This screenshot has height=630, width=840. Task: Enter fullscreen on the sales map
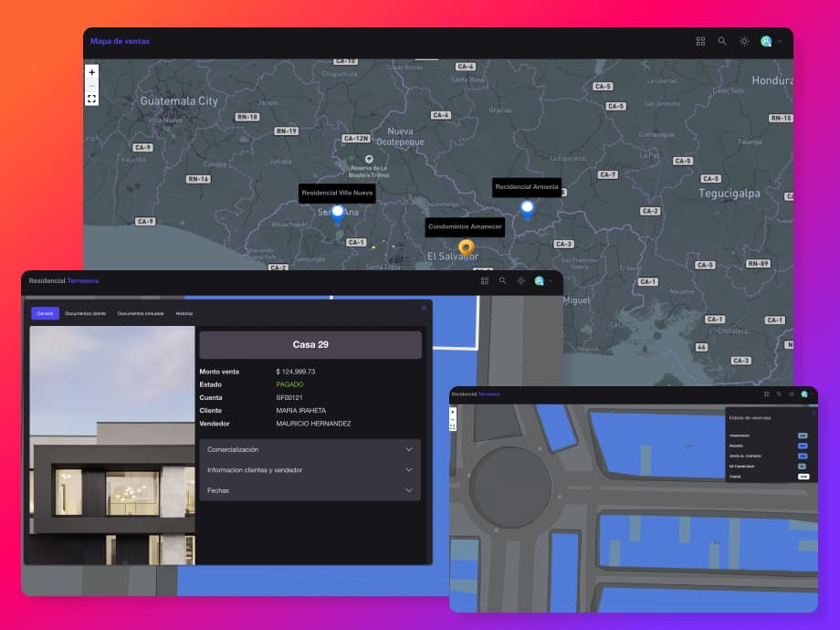(x=91, y=99)
